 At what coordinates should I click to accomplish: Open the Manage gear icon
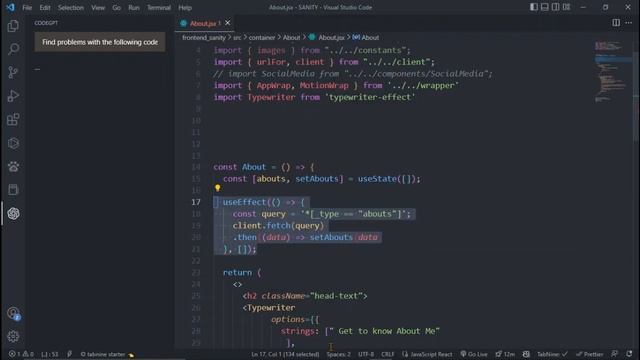(x=13, y=336)
